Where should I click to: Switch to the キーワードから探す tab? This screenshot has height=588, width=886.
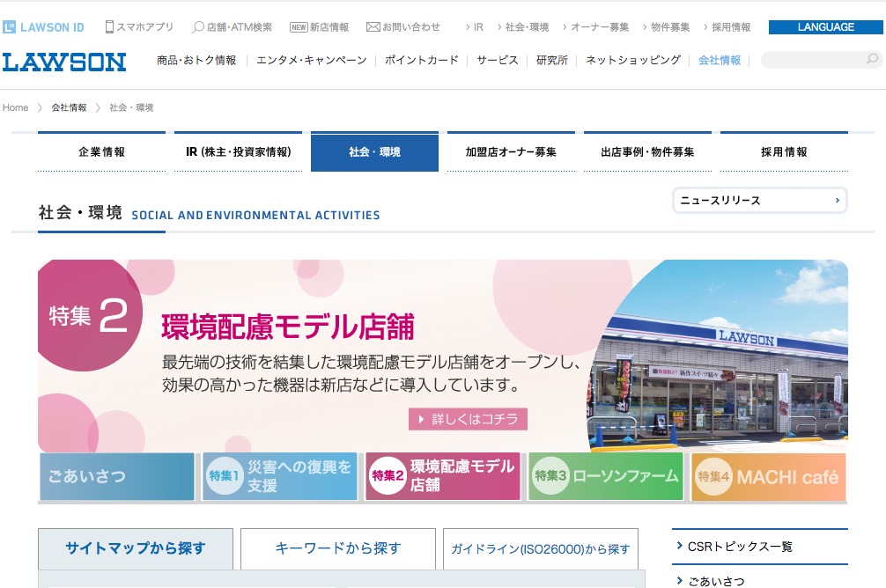point(338,548)
